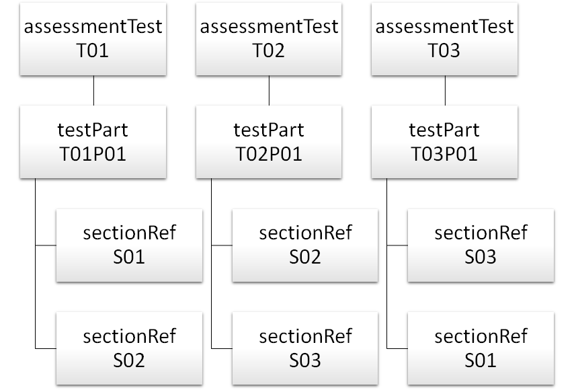Select horizontal connector stub entering sectionRef S02 below T02P01

click(x=221, y=245)
